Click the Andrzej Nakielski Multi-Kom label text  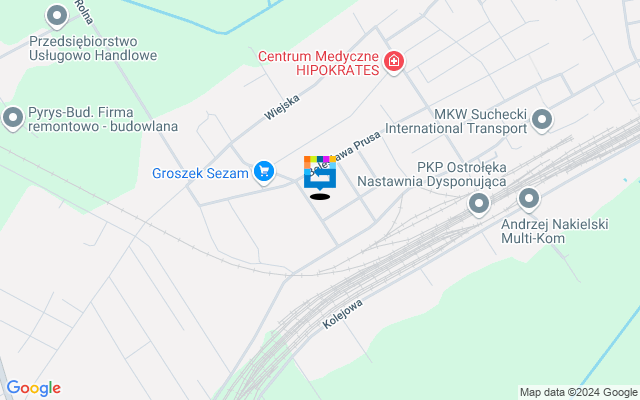(x=555, y=231)
